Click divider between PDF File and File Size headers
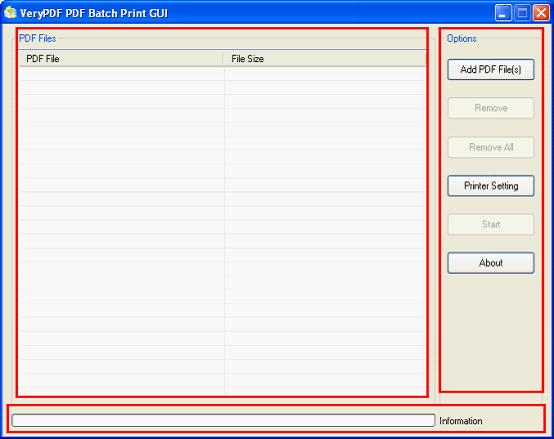 click(223, 59)
